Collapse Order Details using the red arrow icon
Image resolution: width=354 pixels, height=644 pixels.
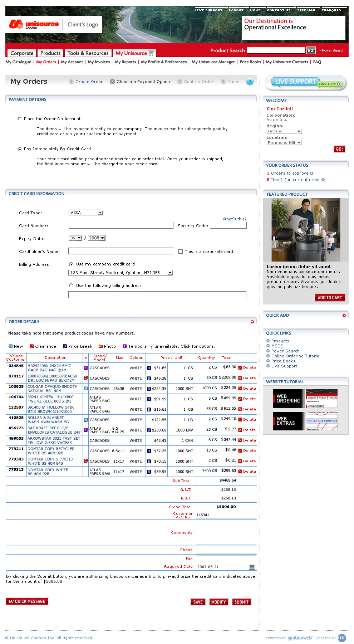[x=252, y=322]
